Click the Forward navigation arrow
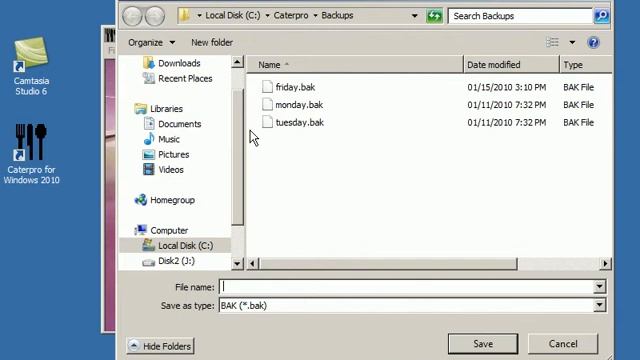 (155, 16)
